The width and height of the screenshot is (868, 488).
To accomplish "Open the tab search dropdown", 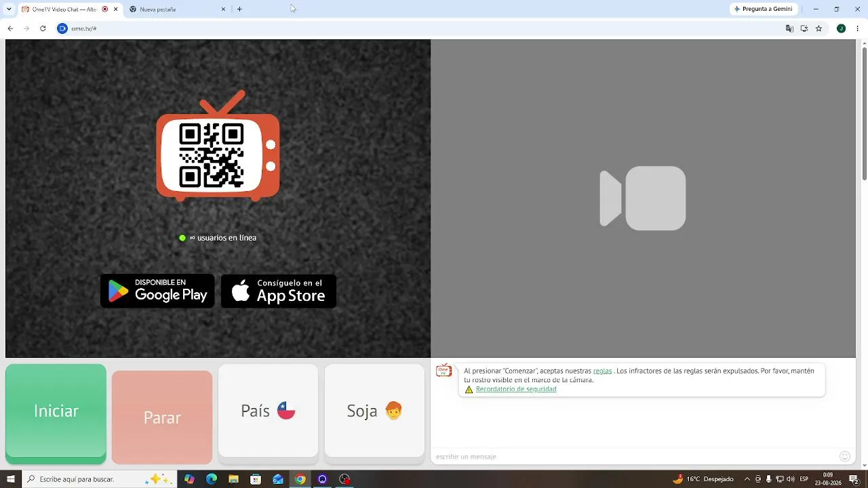I will [9, 9].
